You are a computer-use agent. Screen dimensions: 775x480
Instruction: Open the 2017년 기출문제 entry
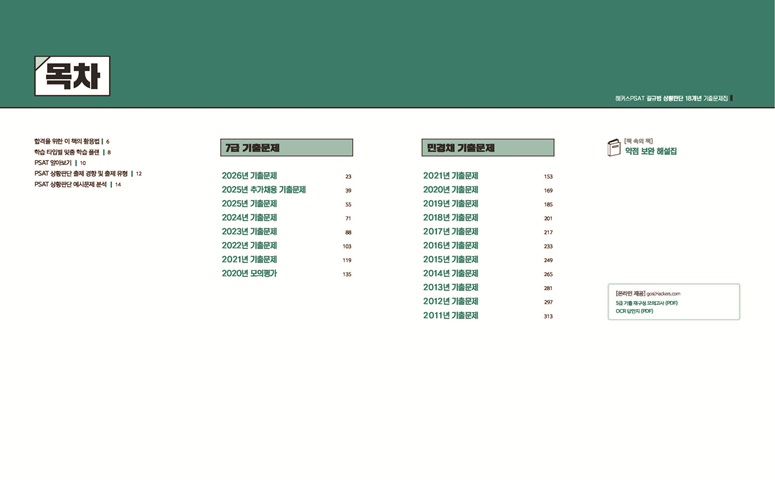coord(450,231)
